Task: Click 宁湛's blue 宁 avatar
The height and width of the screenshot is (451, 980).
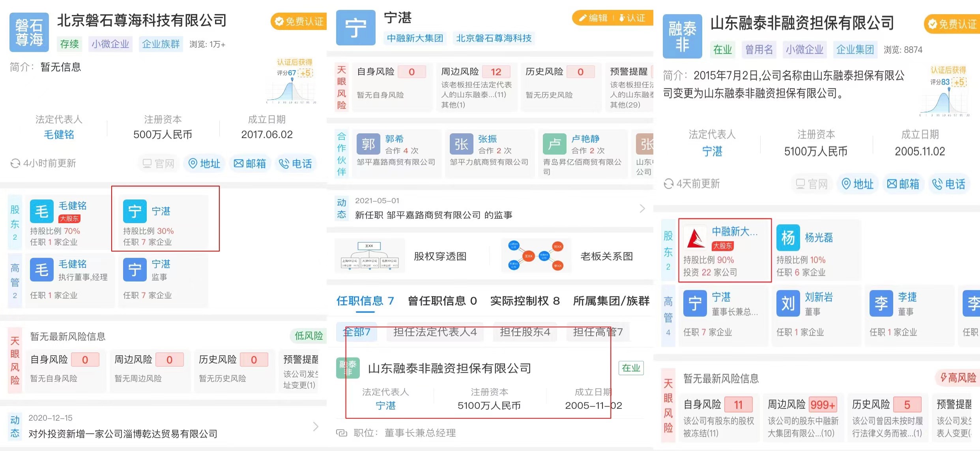Action: [x=355, y=28]
